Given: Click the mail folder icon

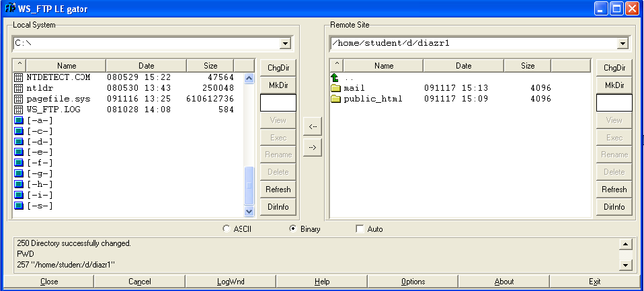Looking at the screenshot, I should pyautogui.click(x=336, y=88).
